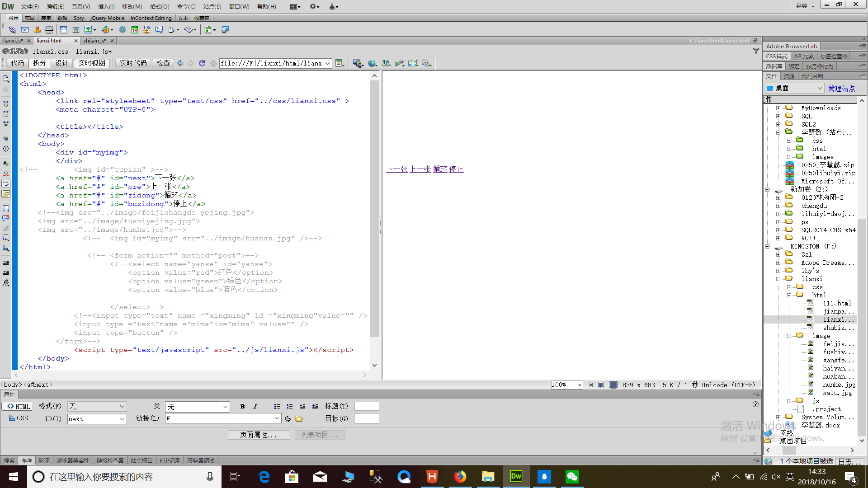Click the Tag Chooser icon

[225, 30]
